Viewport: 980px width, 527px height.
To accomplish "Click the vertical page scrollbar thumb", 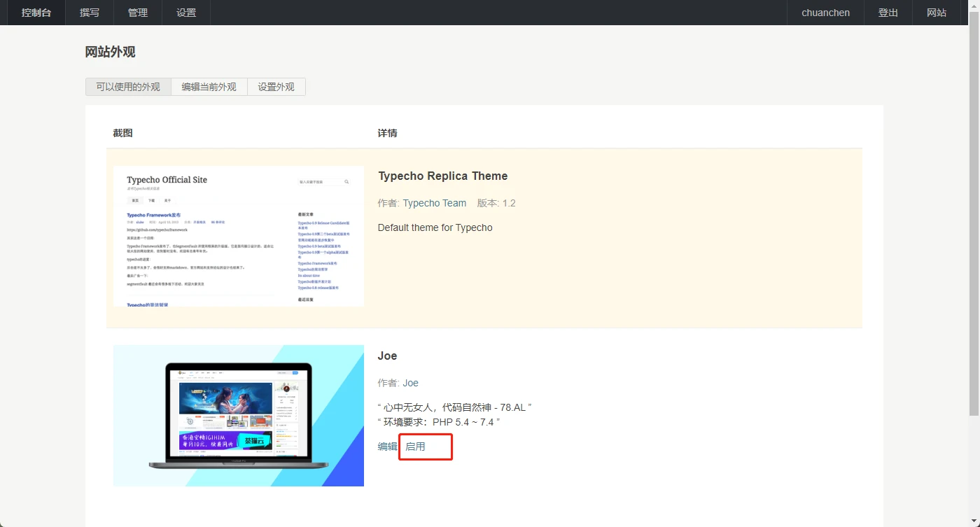I will pos(974,210).
